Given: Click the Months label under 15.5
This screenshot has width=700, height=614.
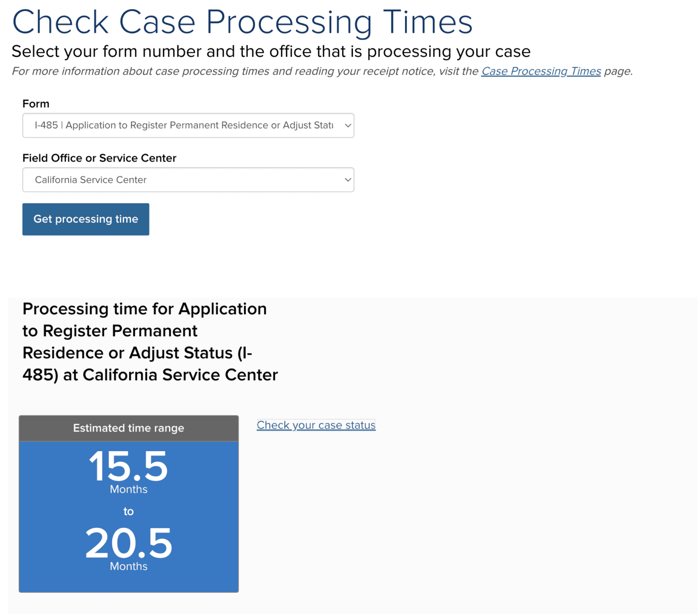Looking at the screenshot, I should click(x=129, y=490).
